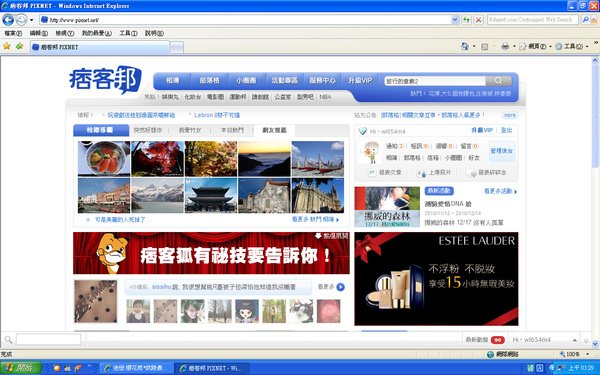Click the 管理後台 button

(x=502, y=150)
